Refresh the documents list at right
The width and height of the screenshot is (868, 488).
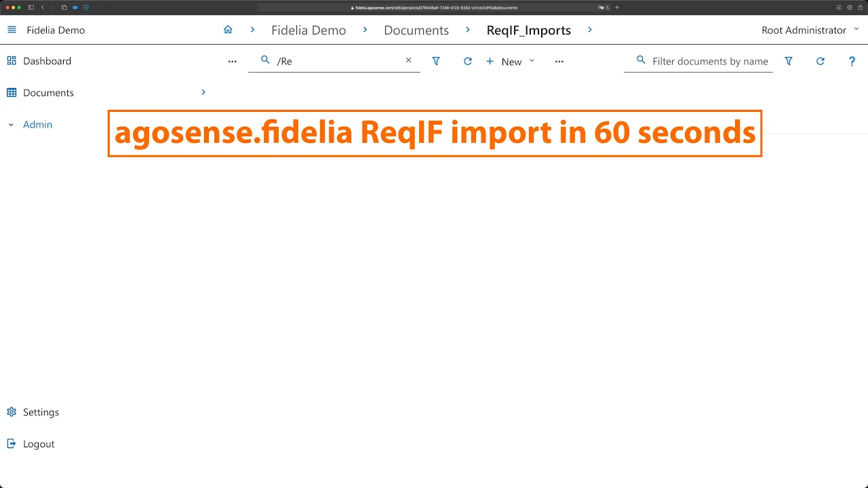820,61
